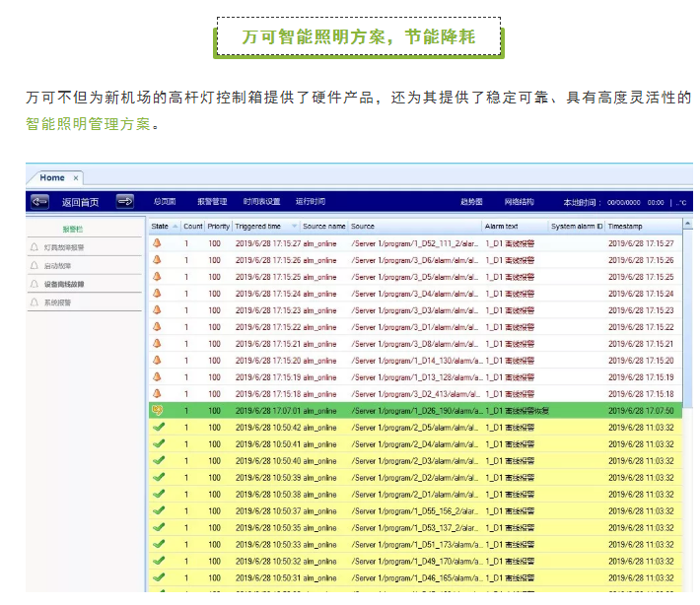Click state icon in green 17:07:01 row

pos(158,410)
